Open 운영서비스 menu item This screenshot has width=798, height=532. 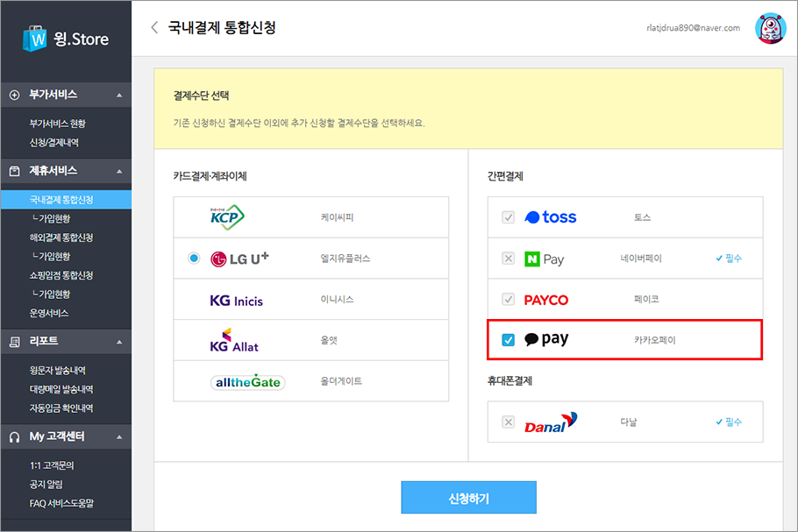49,313
